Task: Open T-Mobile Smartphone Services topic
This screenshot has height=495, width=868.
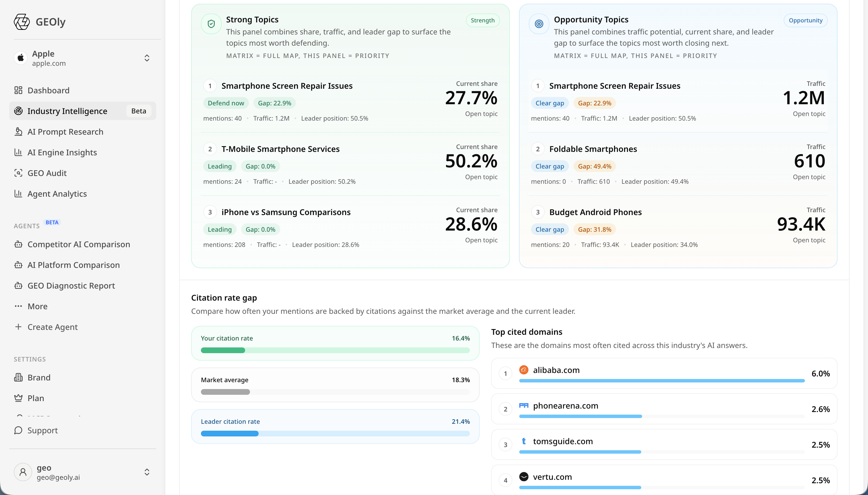Action: (x=280, y=149)
